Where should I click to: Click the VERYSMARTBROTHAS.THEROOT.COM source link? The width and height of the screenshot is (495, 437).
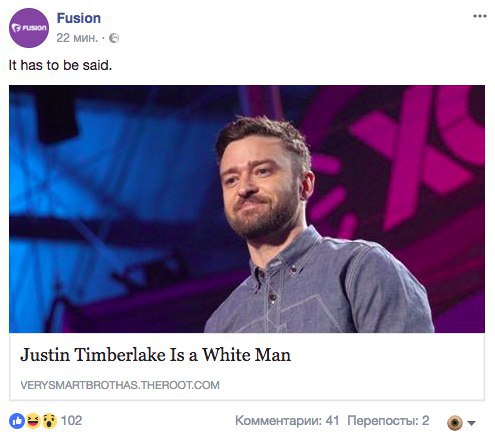tap(120, 385)
